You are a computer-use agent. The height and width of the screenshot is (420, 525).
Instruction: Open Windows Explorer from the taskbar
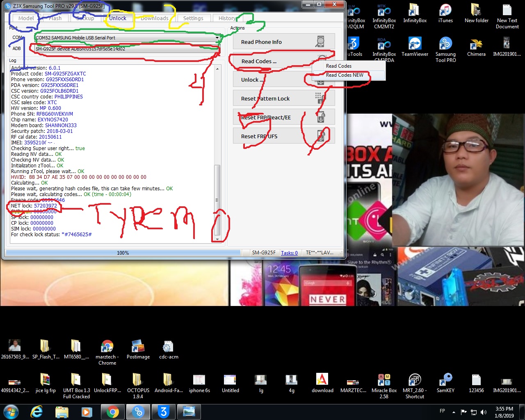(x=62, y=412)
